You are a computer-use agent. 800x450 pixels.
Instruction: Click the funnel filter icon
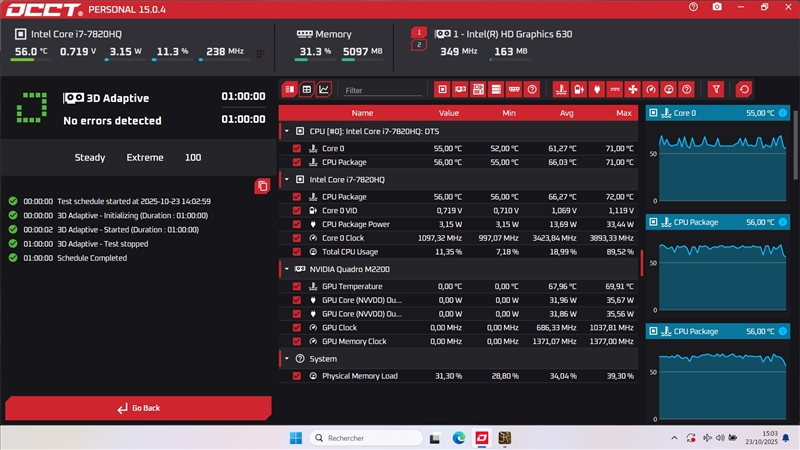coord(716,90)
